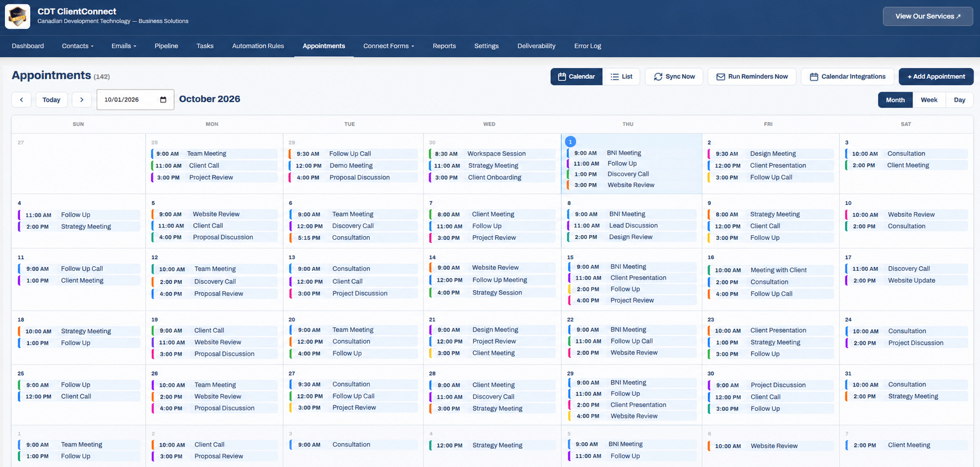Open October 14 Strategy Session appointment

click(x=492, y=293)
